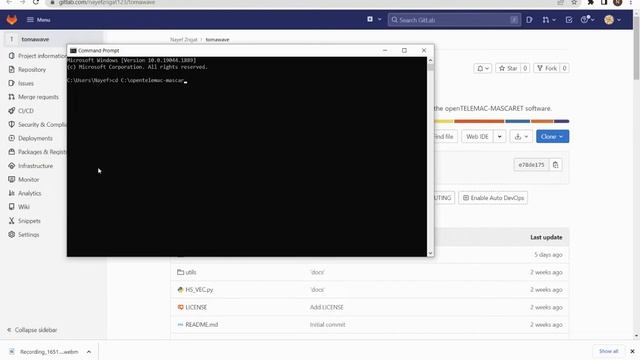Expand the Recording download options chevron
The width and height of the screenshot is (640, 360).
click(89, 351)
